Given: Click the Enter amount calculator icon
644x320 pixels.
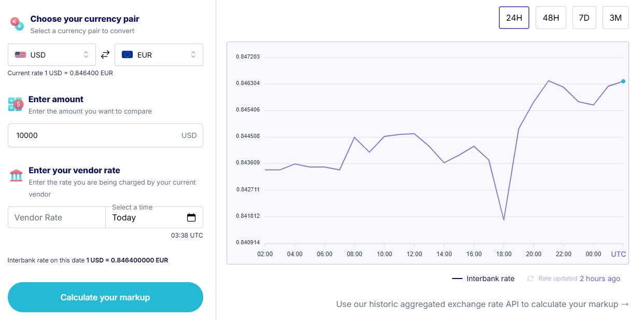Looking at the screenshot, I should (x=15, y=104).
